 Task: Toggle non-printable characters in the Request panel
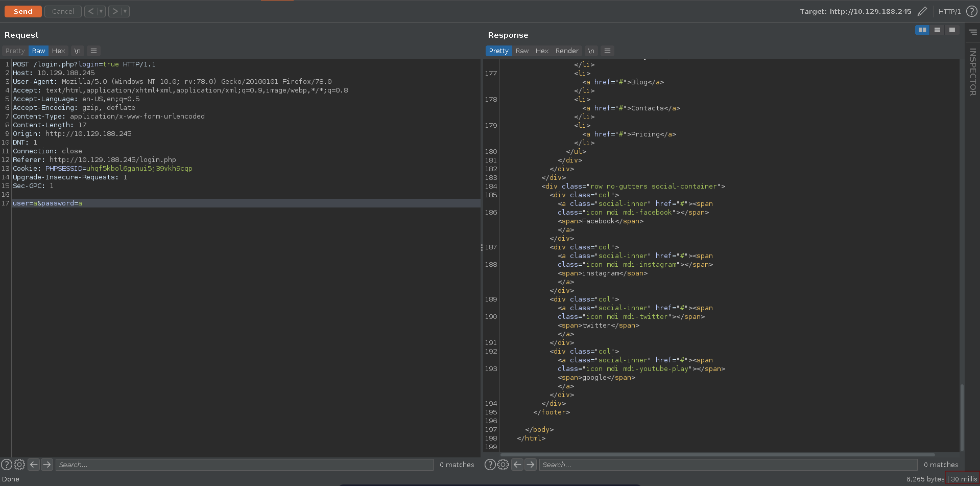pyautogui.click(x=77, y=51)
